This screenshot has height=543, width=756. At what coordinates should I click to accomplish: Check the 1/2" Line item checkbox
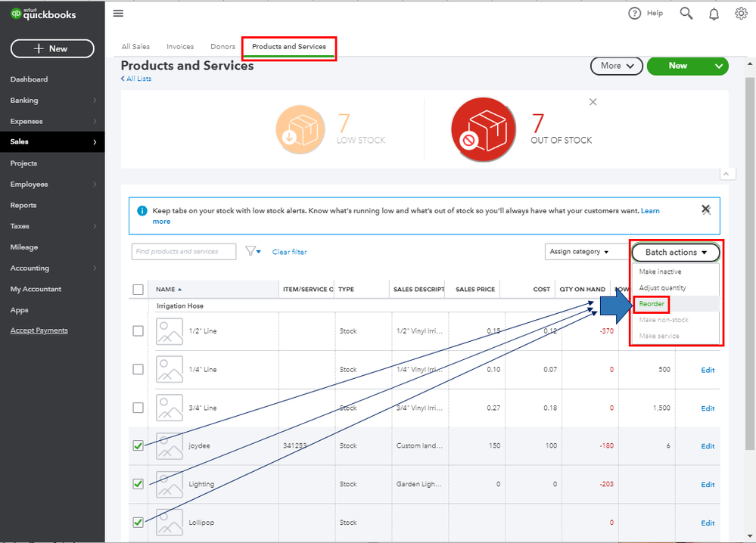point(138,331)
